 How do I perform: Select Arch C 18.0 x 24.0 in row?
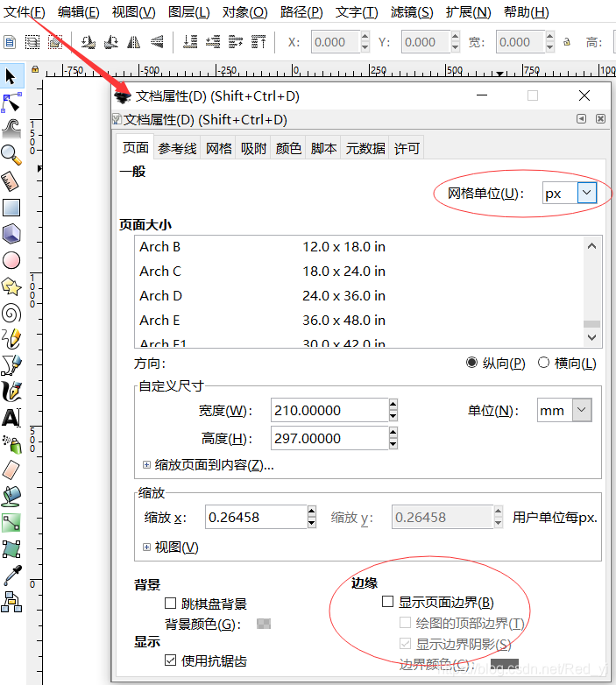tap(358, 272)
